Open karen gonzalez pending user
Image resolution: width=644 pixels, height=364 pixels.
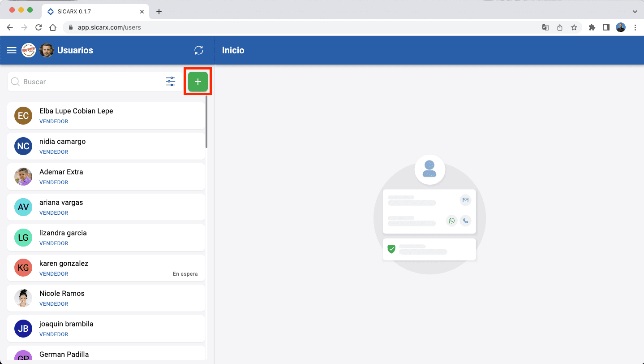pos(106,268)
